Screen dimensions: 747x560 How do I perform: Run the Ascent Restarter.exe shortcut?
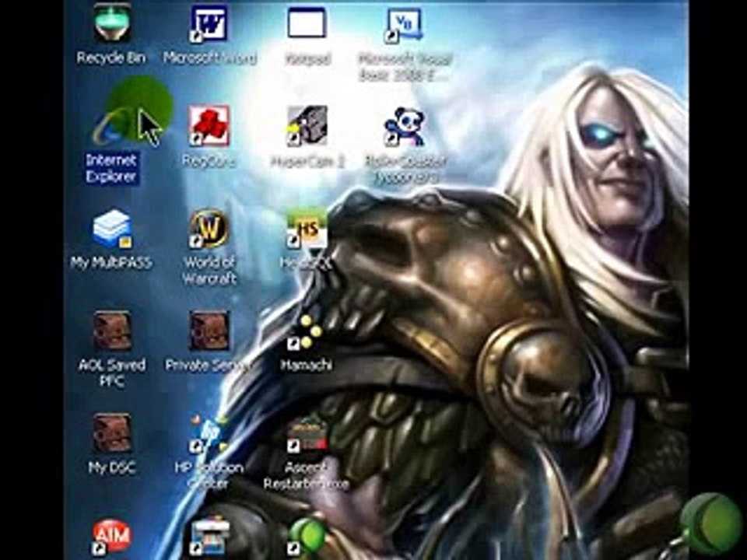307,434
